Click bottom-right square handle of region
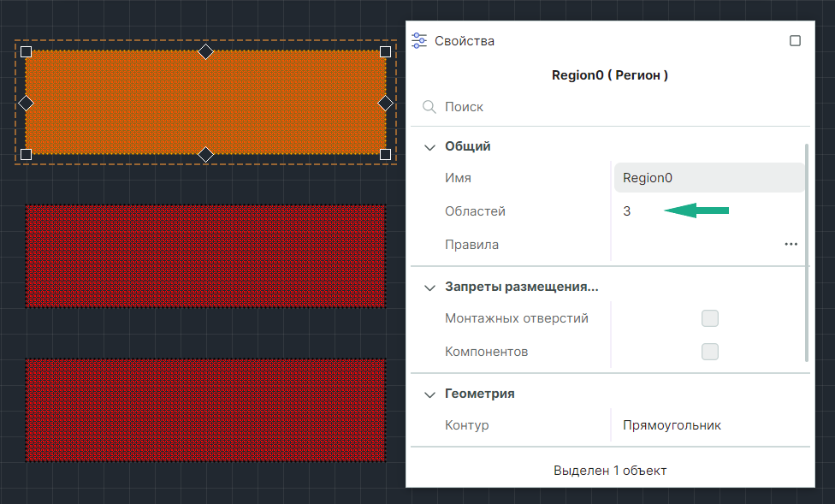 [x=385, y=154]
